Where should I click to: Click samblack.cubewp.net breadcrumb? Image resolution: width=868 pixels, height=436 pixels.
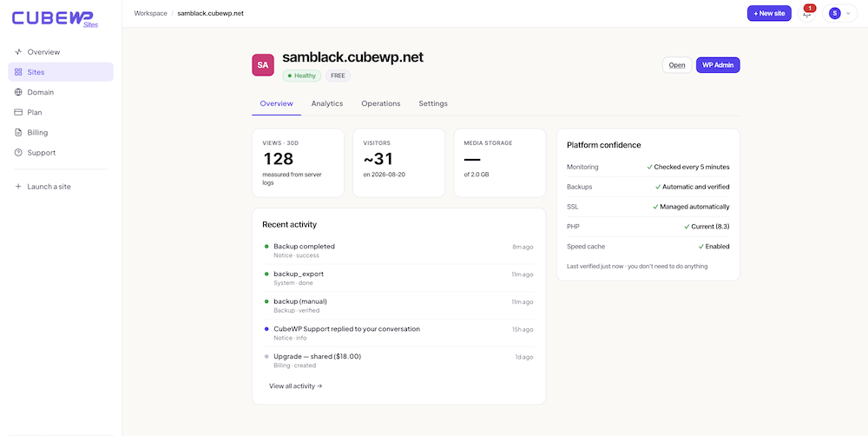[210, 13]
